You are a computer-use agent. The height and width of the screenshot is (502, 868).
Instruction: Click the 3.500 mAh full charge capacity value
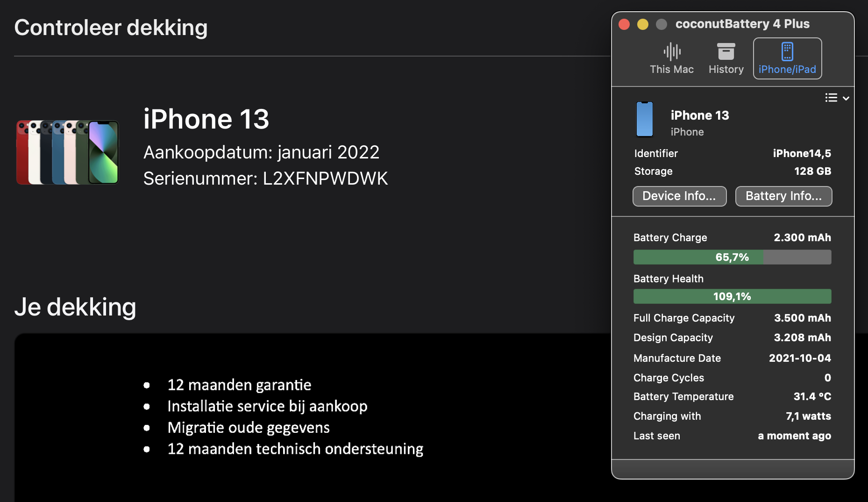pos(802,318)
